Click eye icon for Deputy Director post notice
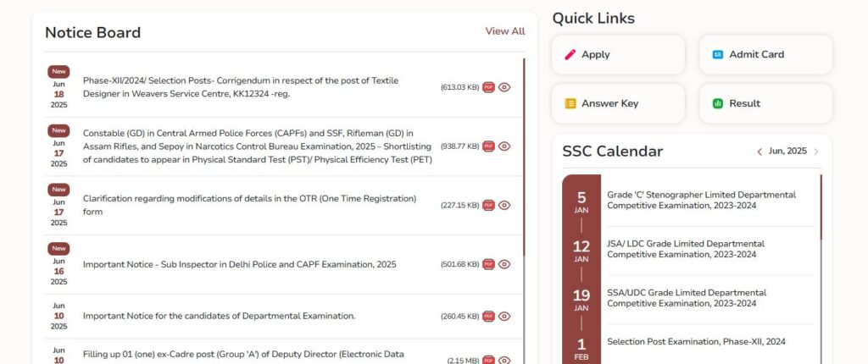Image resolution: width=868 pixels, height=364 pixels. (x=504, y=360)
